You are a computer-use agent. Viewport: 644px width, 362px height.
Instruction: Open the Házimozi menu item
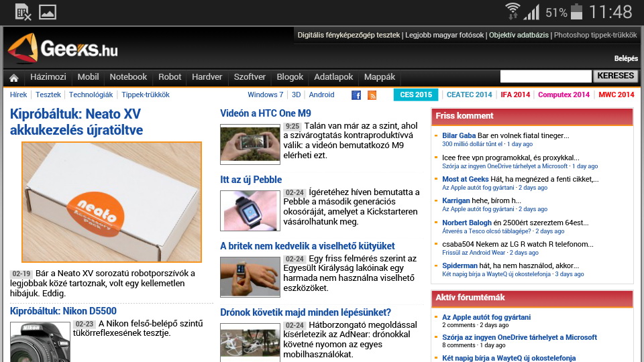click(x=49, y=77)
